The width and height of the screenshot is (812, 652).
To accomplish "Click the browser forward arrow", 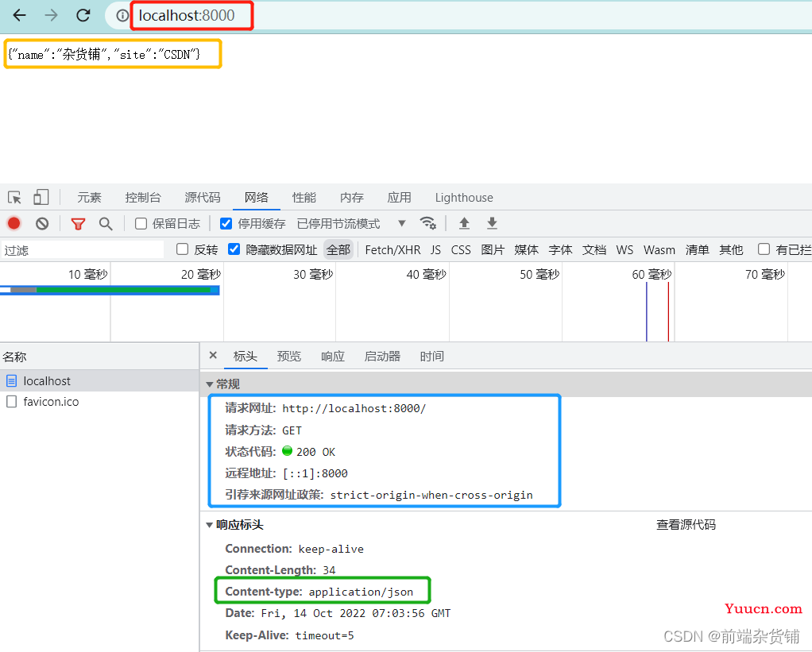I will tap(51, 16).
